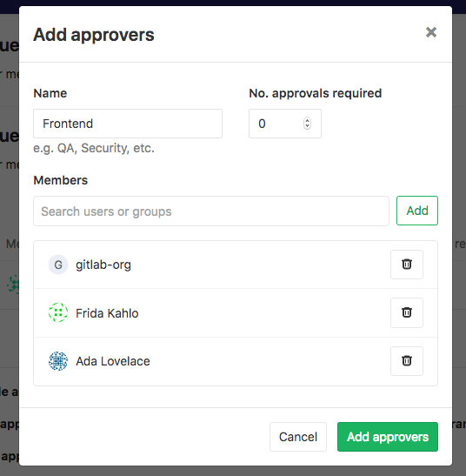The height and width of the screenshot is (476, 466).
Task: Select the Ada Lovelace member name
Action: [x=113, y=361]
